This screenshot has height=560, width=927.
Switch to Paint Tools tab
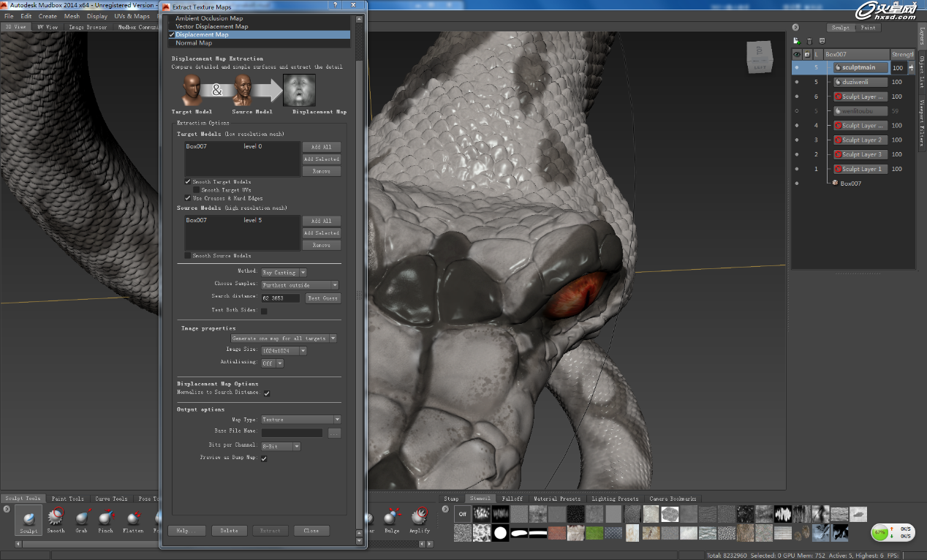pos(68,499)
